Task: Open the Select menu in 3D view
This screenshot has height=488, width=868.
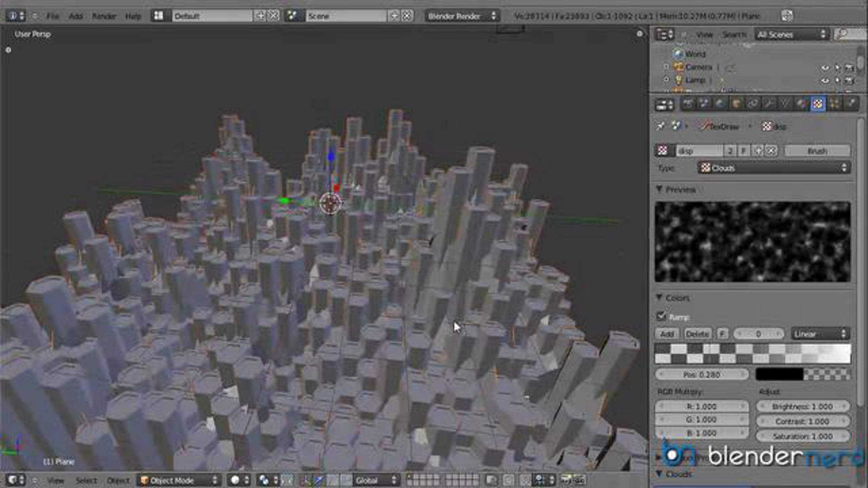Action: coord(86,480)
